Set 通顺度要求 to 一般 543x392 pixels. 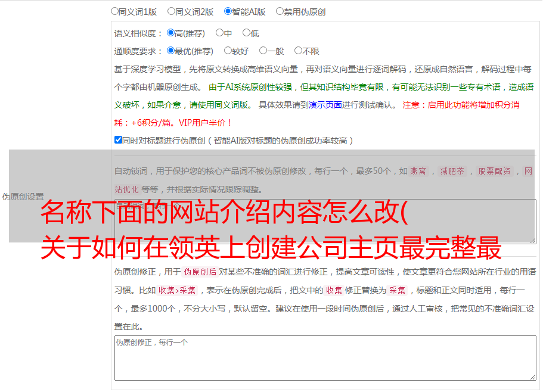pyautogui.click(x=263, y=51)
